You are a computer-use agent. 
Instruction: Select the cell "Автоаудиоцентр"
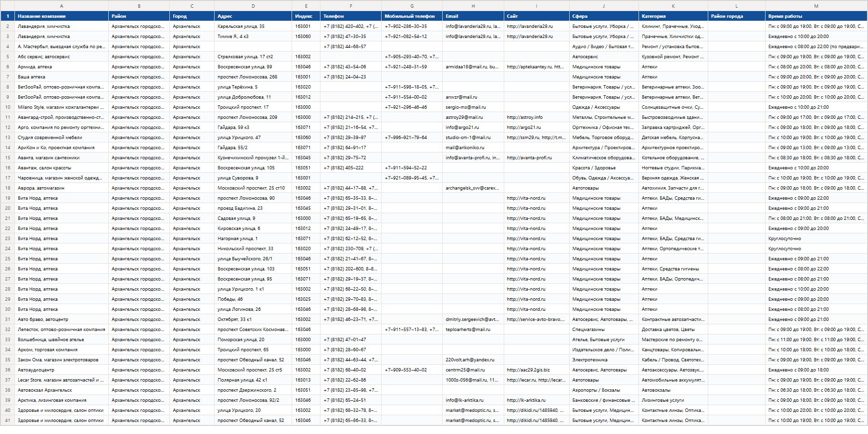pyautogui.click(x=62, y=370)
